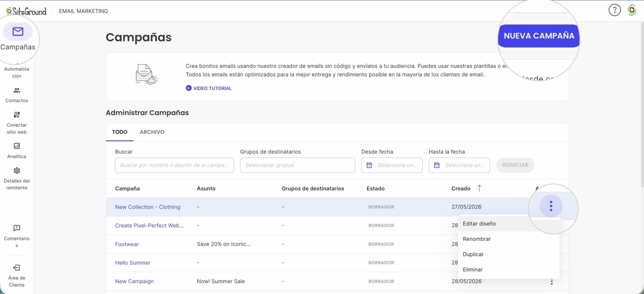This screenshot has width=644, height=294.
Task: Open the help question mark icon
Action: tap(615, 10)
